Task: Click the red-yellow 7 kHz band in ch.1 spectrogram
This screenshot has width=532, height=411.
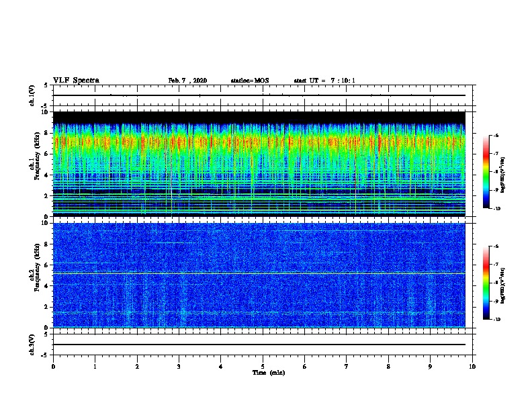Action: tap(259, 142)
